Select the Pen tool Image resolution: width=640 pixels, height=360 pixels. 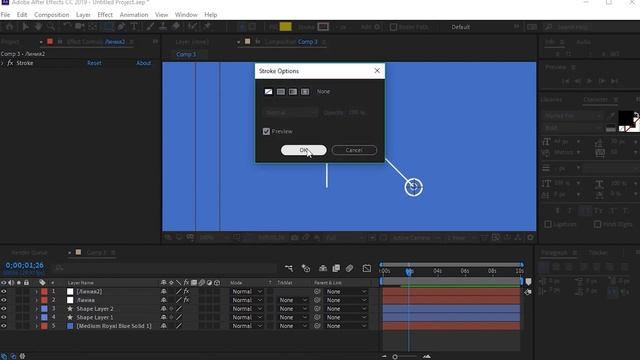tap(121, 27)
